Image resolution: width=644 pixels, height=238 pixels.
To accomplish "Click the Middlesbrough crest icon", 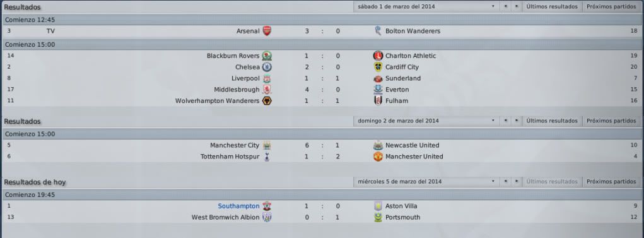I will pos(267,90).
